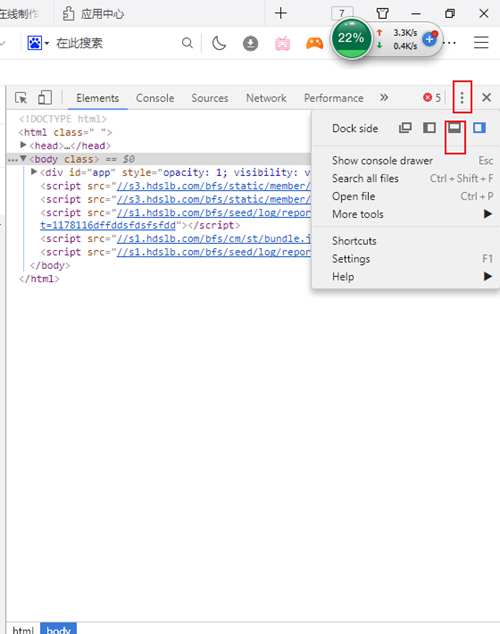Image resolution: width=500 pixels, height=634 pixels.
Task: Toggle night mode moon icon
Action: (x=219, y=43)
